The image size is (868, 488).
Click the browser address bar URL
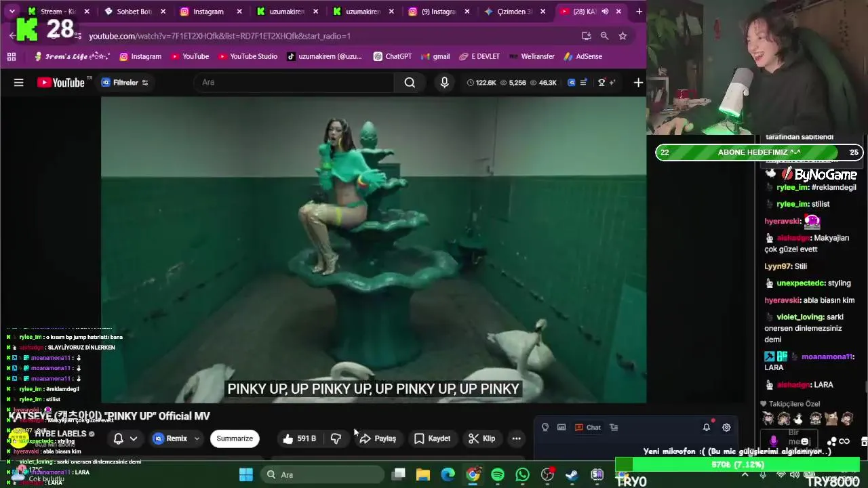220,36
